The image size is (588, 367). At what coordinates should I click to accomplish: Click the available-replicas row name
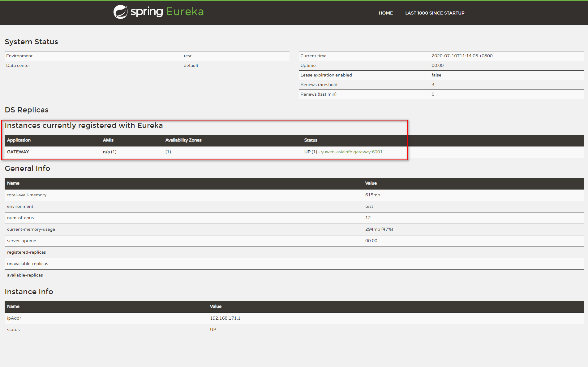pyautogui.click(x=25, y=275)
